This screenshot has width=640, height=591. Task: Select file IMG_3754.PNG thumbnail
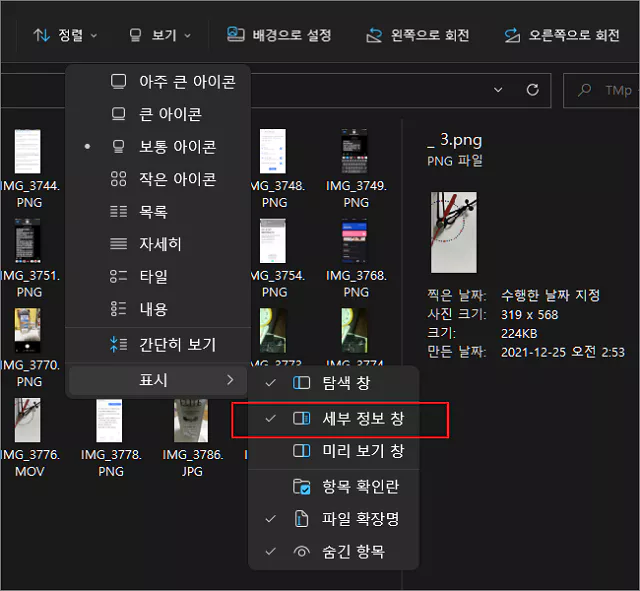(273, 241)
